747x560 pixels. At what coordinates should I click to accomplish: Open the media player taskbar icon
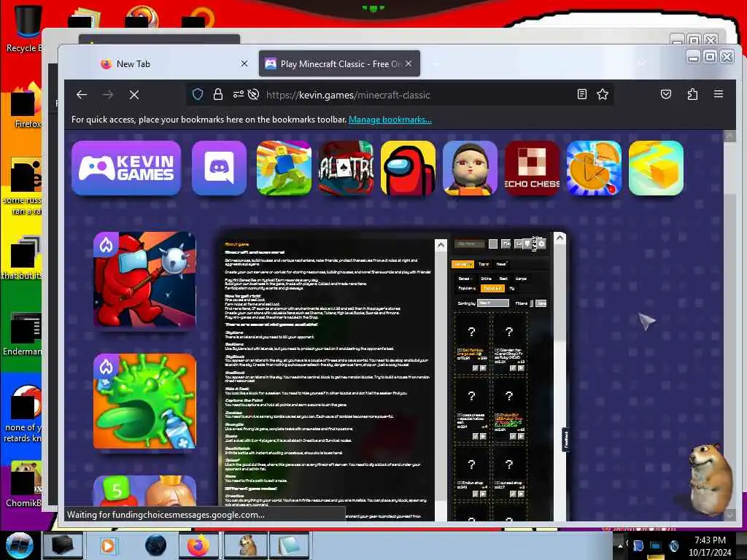pyautogui.click(x=108, y=545)
